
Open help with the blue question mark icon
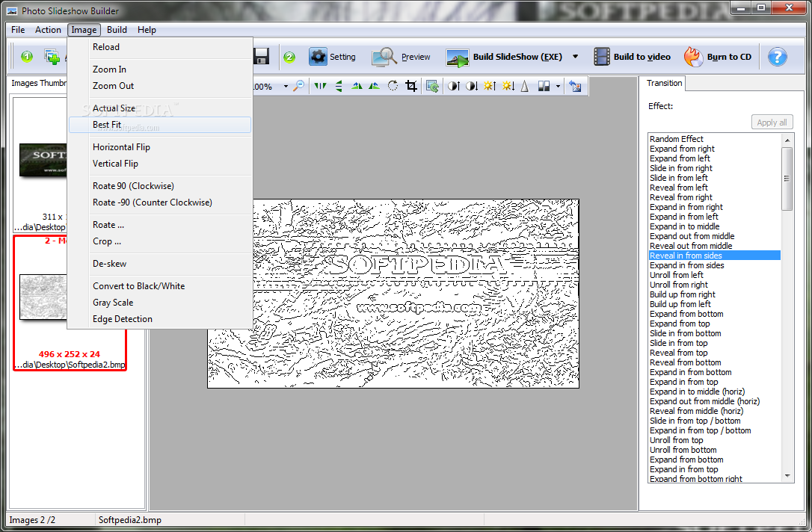click(x=778, y=57)
